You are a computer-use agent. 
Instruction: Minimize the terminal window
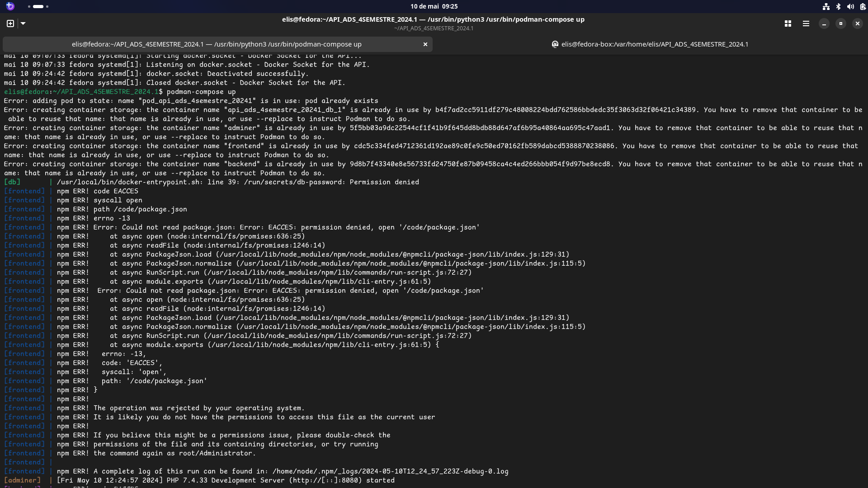pos(824,23)
